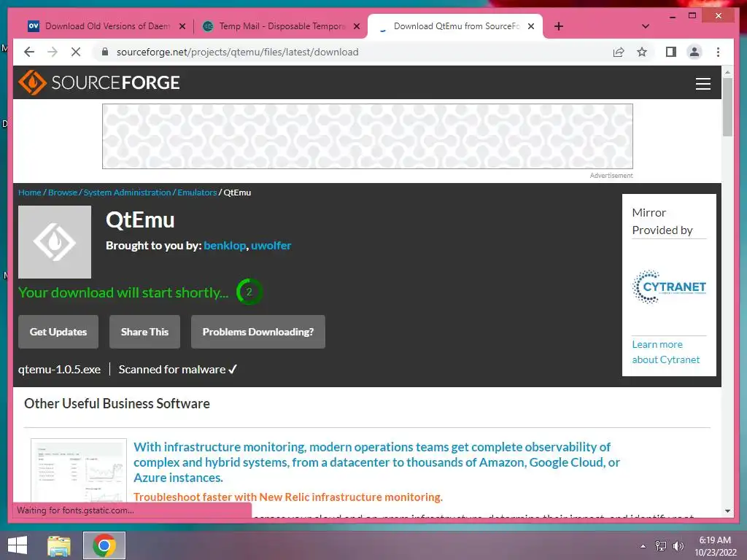Open File Explorer from taskbar
This screenshot has width=747, height=560.
coord(59,545)
